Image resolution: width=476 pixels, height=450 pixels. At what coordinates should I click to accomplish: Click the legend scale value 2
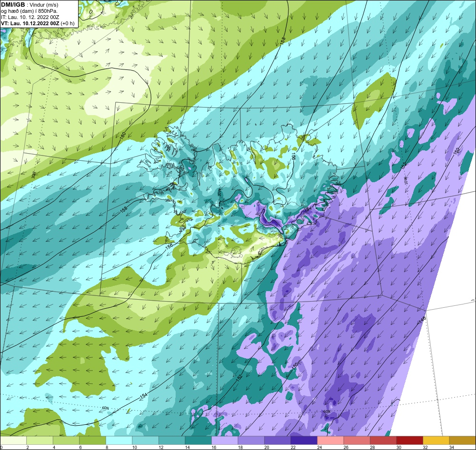click(27, 447)
